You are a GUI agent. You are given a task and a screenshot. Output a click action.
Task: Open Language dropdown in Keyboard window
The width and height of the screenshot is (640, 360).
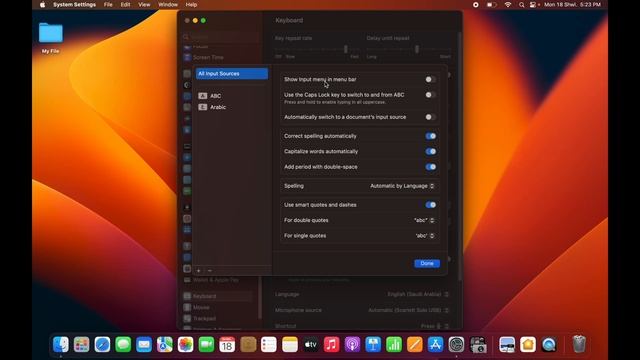(x=418, y=294)
